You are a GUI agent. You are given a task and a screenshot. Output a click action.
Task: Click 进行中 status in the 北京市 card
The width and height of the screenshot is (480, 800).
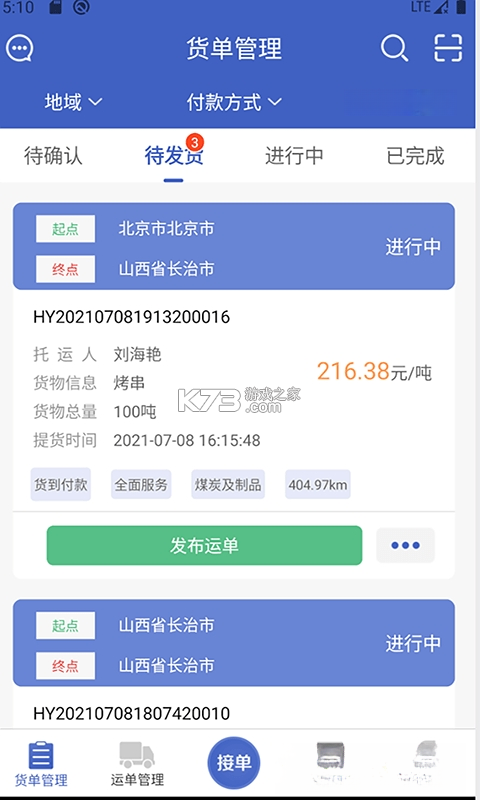pyautogui.click(x=413, y=246)
